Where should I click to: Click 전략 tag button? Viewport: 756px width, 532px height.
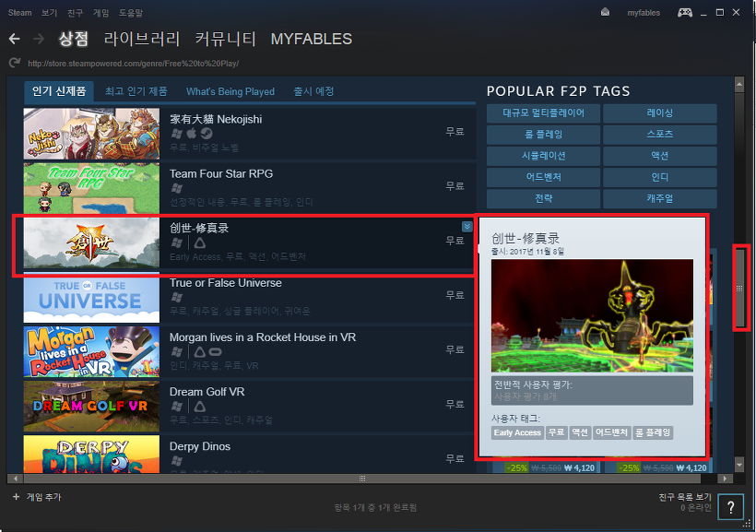pyautogui.click(x=543, y=199)
